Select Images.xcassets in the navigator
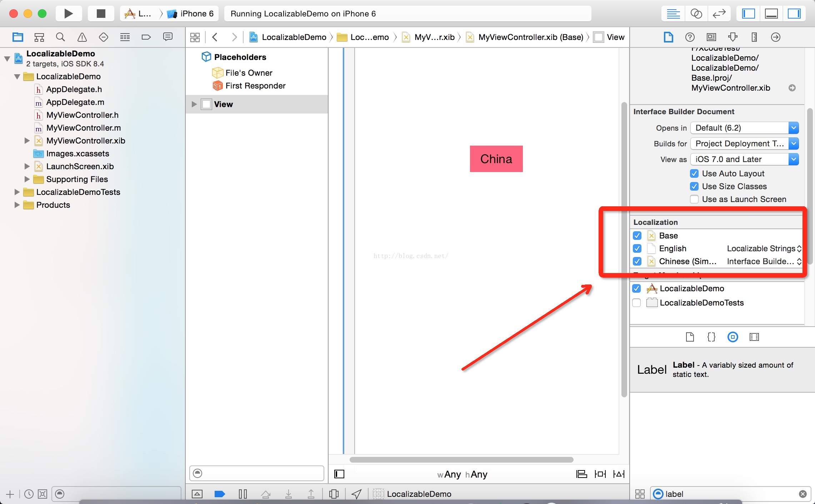This screenshot has height=504, width=815. click(77, 153)
